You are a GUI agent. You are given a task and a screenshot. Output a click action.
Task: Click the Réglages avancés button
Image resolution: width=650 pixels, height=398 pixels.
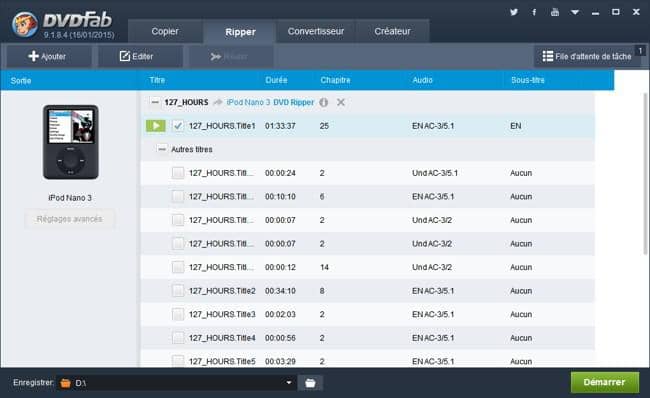click(x=69, y=219)
